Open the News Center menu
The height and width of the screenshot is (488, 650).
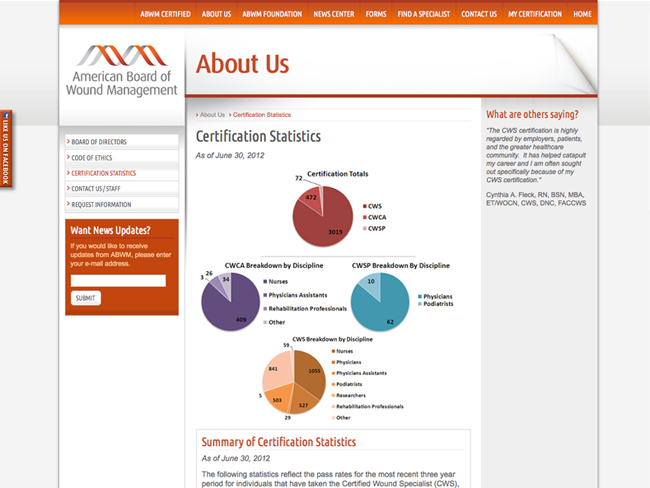[x=334, y=14]
